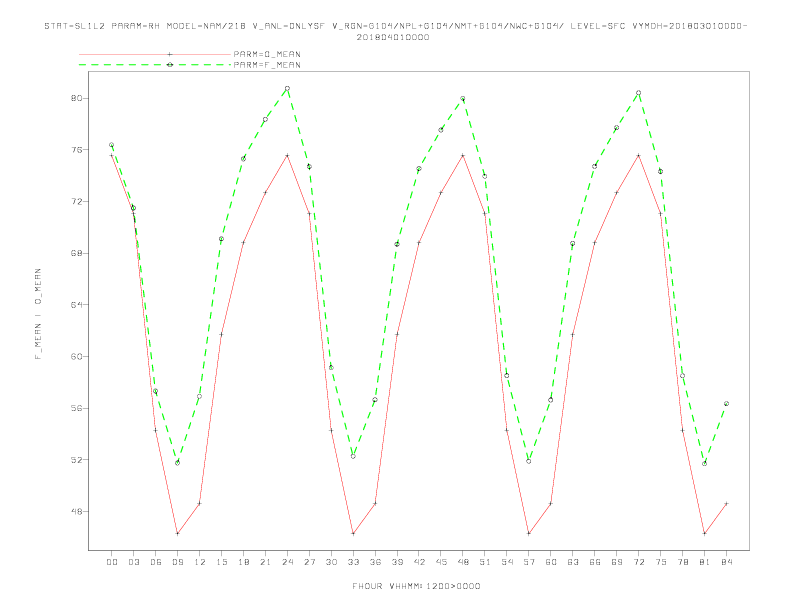Click x-axis forecast hour label 15

(221, 562)
